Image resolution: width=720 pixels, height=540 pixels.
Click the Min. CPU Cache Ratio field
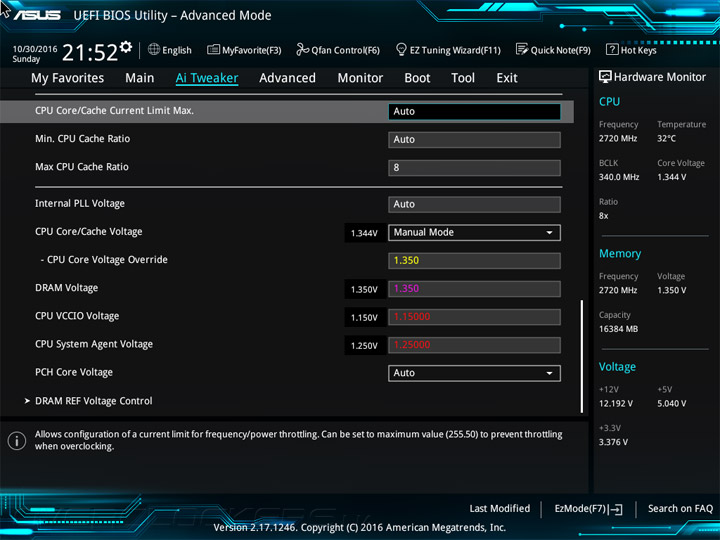474,140
